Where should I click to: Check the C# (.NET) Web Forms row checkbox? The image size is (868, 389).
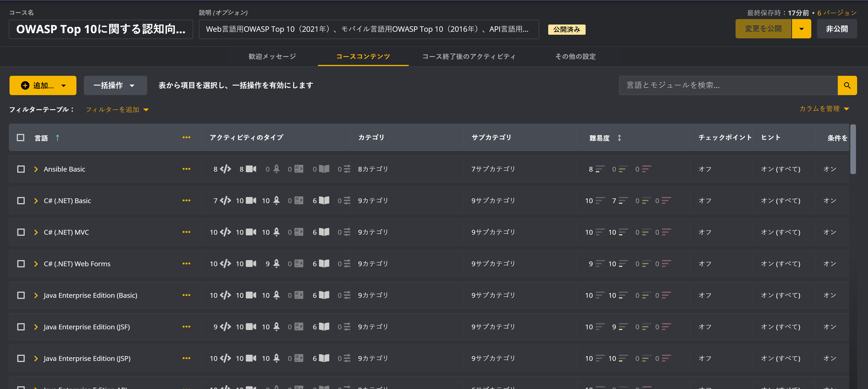click(21, 263)
